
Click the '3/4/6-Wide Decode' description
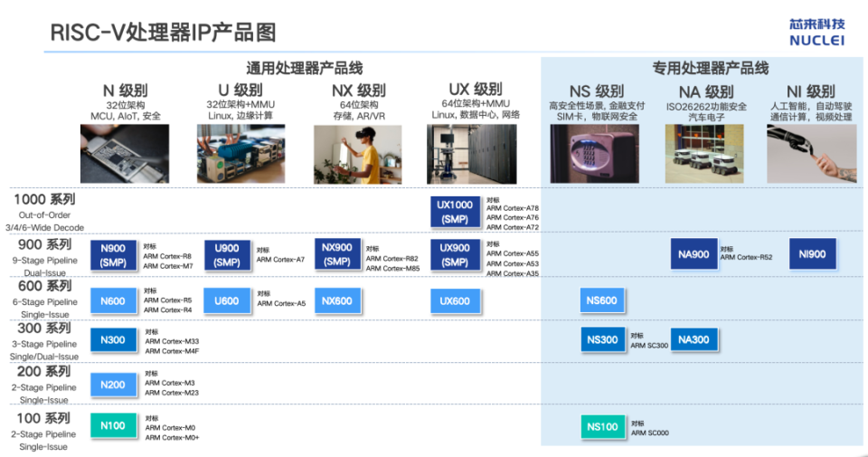pyautogui.click(x=45, y=228)
